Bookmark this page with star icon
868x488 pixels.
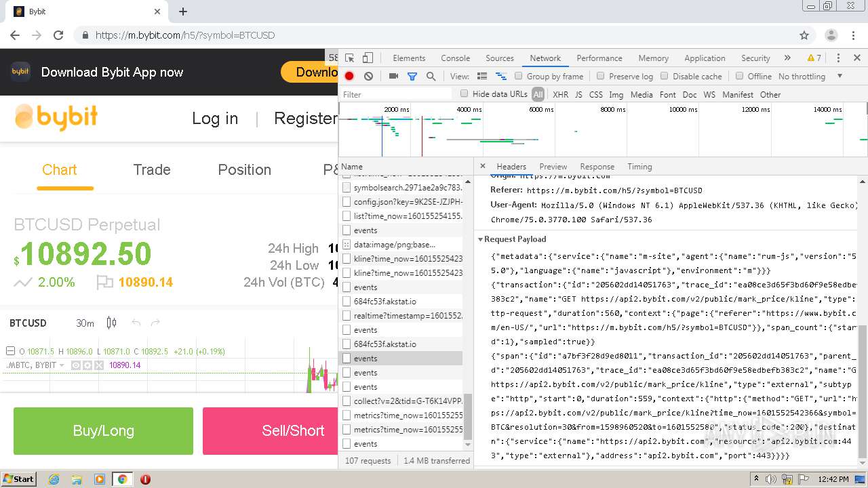pyautogui.click(x=804, y=35)
